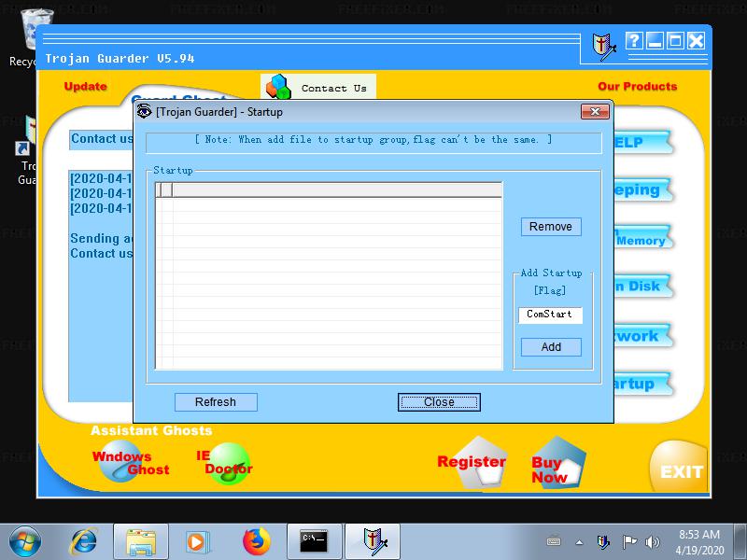Close the Trojan Guarder main window

click(696, 41)
